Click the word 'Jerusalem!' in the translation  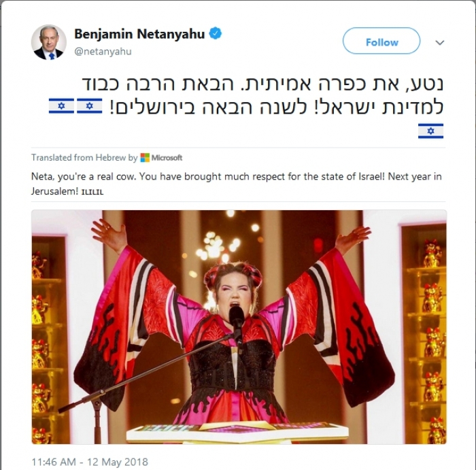coord(54,191)
